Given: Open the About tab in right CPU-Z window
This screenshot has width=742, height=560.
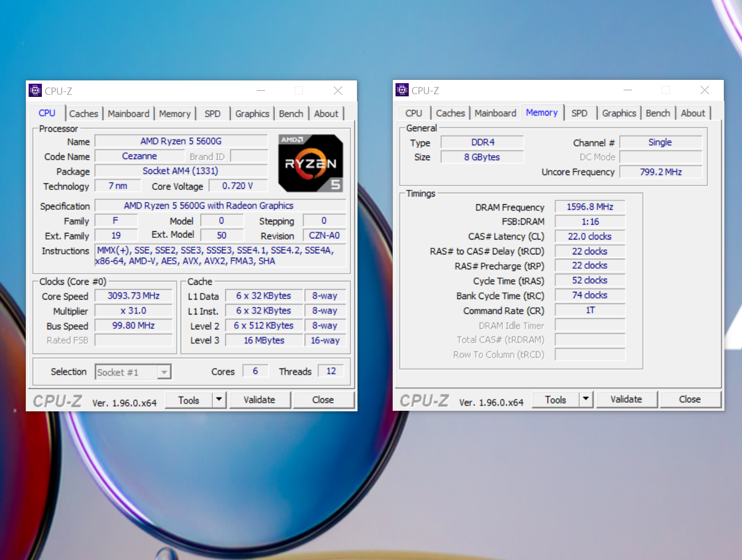Looking at the screenshot, I should coord(693,113).
